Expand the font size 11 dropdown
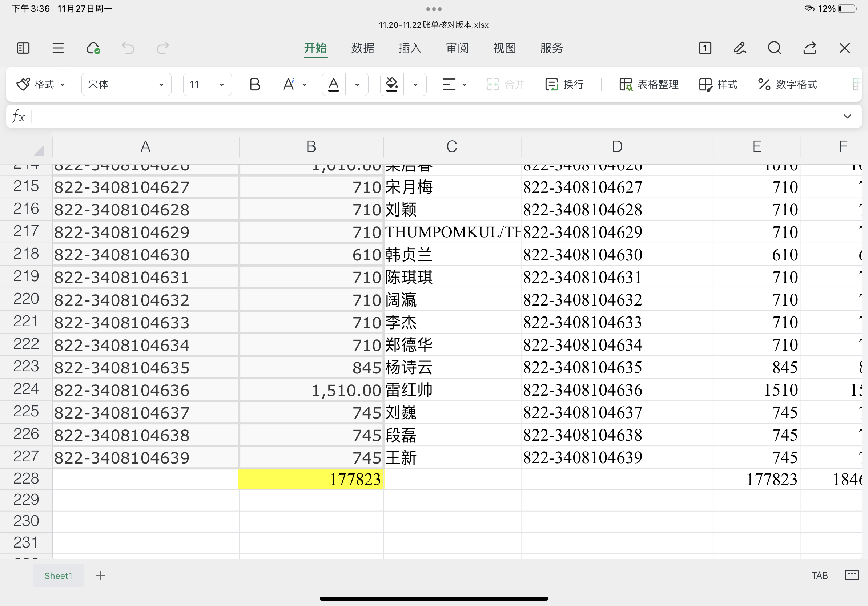 [207, 84]
